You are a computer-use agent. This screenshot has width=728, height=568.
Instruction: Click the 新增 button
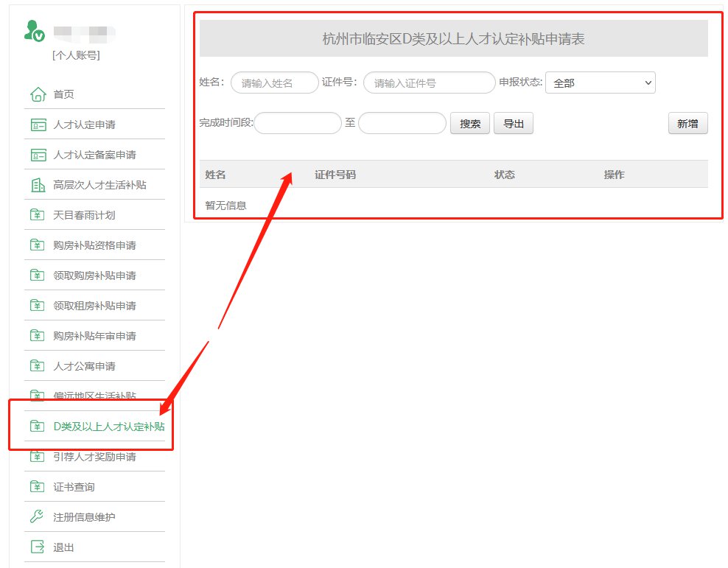[x=687, y=124]
